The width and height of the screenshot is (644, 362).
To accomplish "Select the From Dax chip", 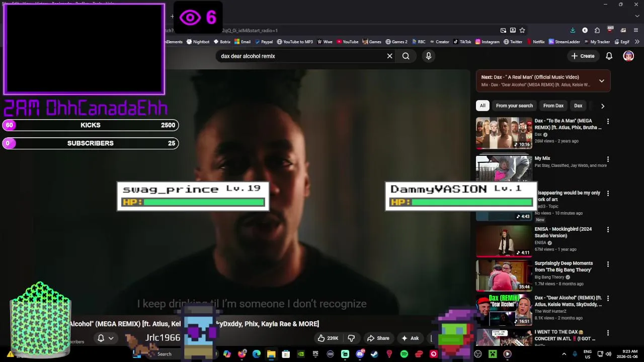I will click(553, 106).
